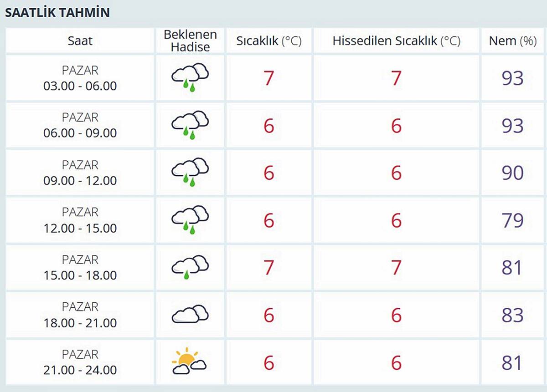Screen dimensions: 547x392
Task: Click the partly sunny icon for 21.00 - 24.00
Action: (x=189, y=362)
